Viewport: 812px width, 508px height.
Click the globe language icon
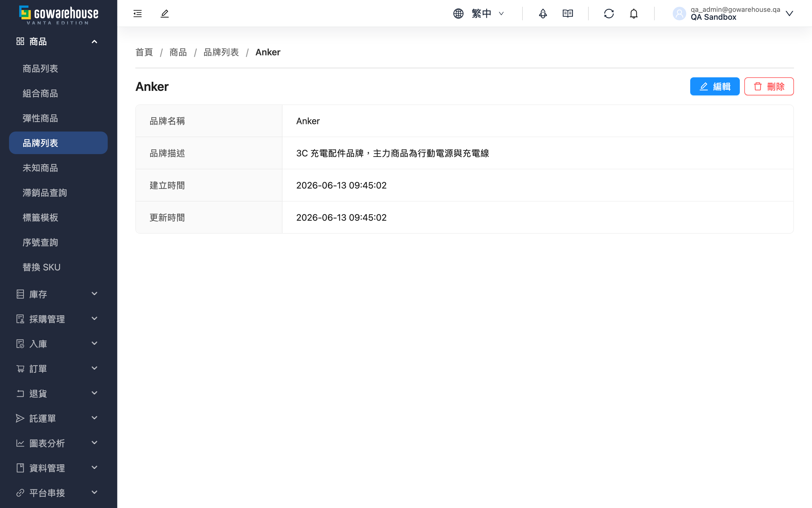pos(458,14)
